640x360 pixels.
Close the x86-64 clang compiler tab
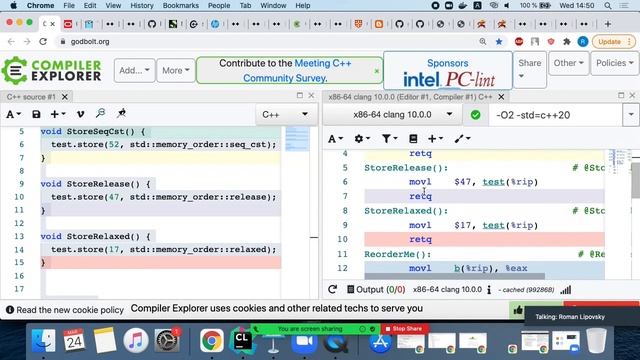coord(501,97)
